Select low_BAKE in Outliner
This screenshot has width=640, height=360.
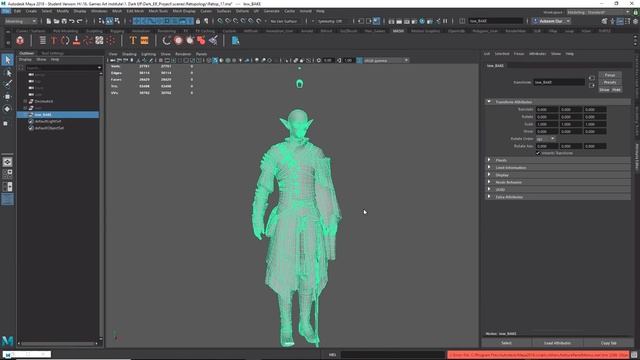[x=58, y=115]
